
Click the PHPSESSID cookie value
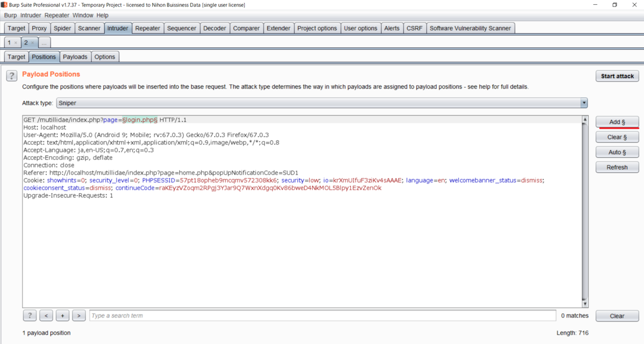tap(229, 180)
